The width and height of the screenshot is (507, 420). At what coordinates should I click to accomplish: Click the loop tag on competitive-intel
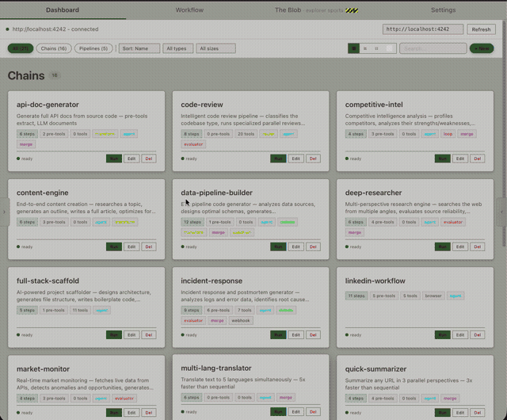pos(448,134)
